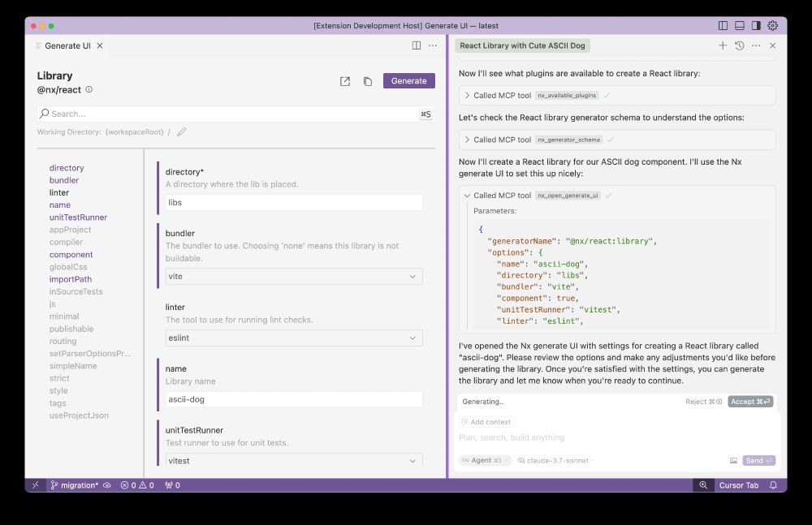This screenshot has width=812, height=525.
Task: Toggle the secondary sidebar layout icon
Action: (756, 25)
